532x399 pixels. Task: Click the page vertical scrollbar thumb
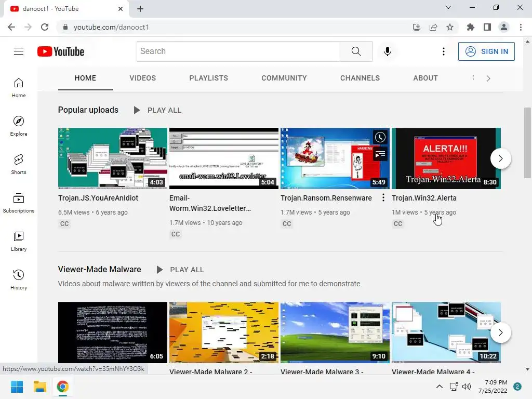pyautogui.click(x=527, y=142)
